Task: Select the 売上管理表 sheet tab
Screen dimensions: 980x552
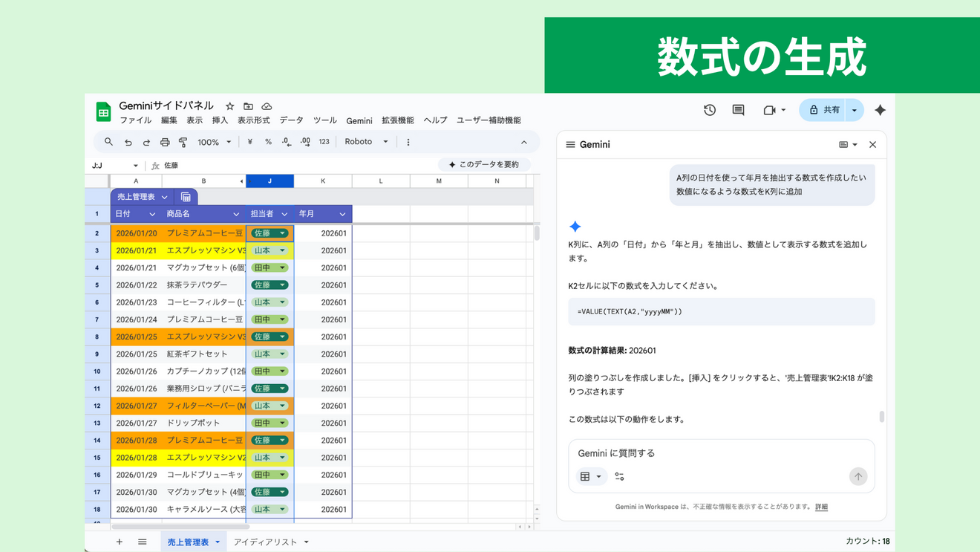Action: [193, 542]
